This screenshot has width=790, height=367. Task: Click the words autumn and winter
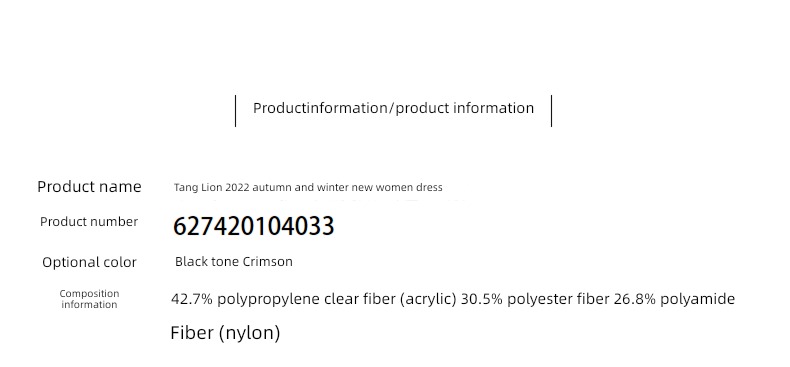click(x=300, y=188)
